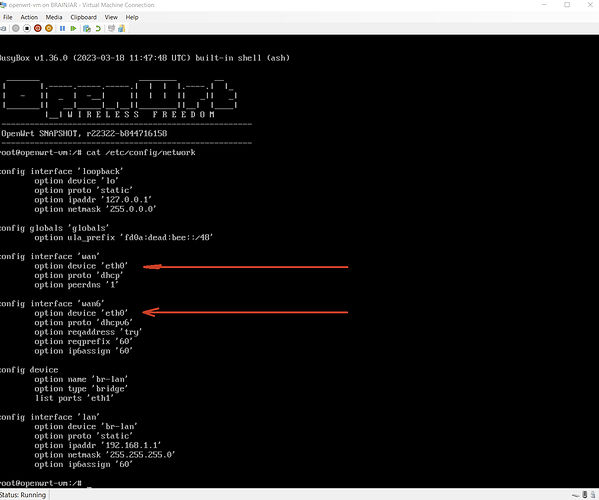Screen dimensions: 599x500
Task: Click the Share toolbar icon
Action: pyautogui.click(x=121, y=28)
